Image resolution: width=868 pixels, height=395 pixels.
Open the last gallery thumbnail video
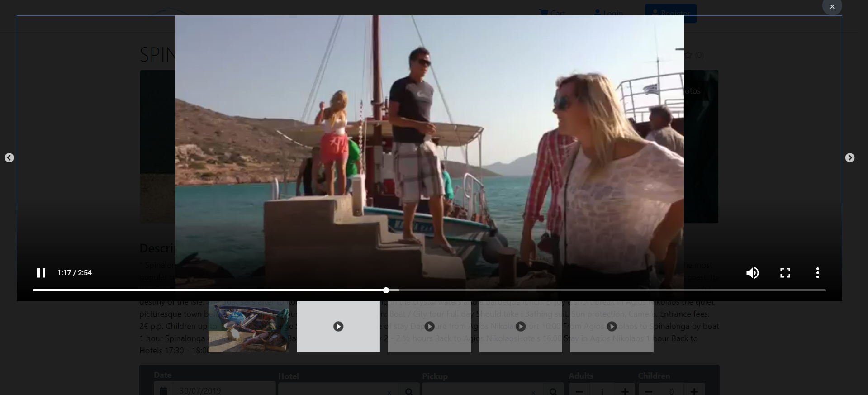[x=612, y=327]
